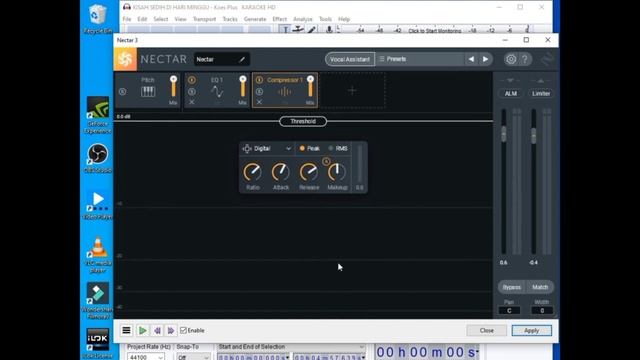The height and width of the screenshot is (360, 640).
Task: Click the output gain fader handle
Action: (533, 136)
